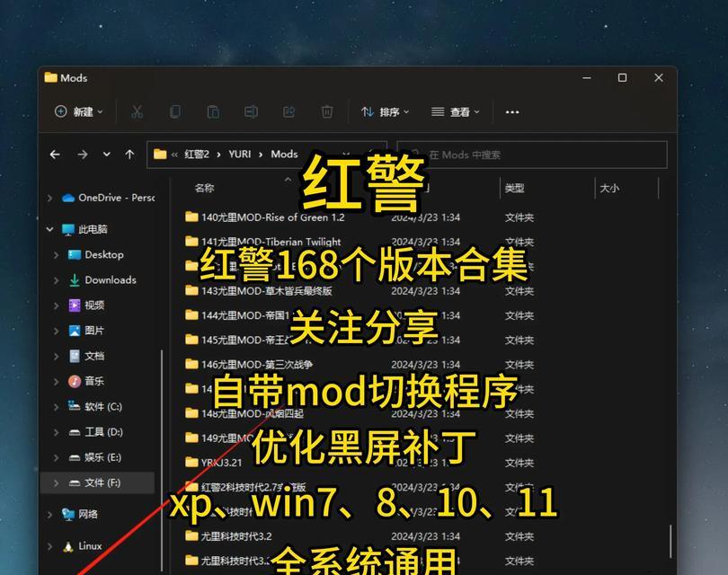
Task: Click the Downloads arrow icon in the sidebar
Action: [x=75, y=280]
